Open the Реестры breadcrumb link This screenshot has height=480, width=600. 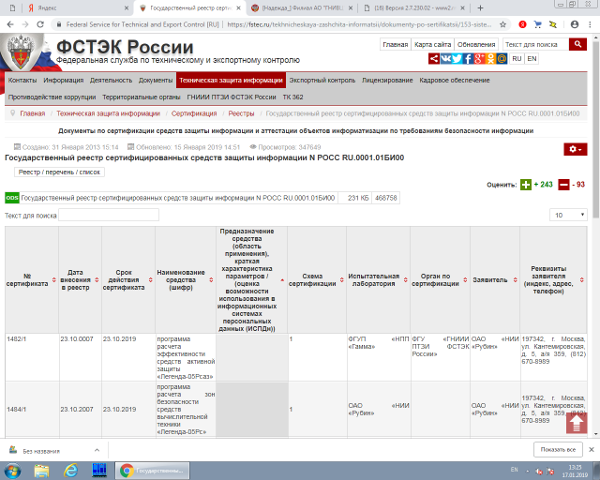pos(241,113)
